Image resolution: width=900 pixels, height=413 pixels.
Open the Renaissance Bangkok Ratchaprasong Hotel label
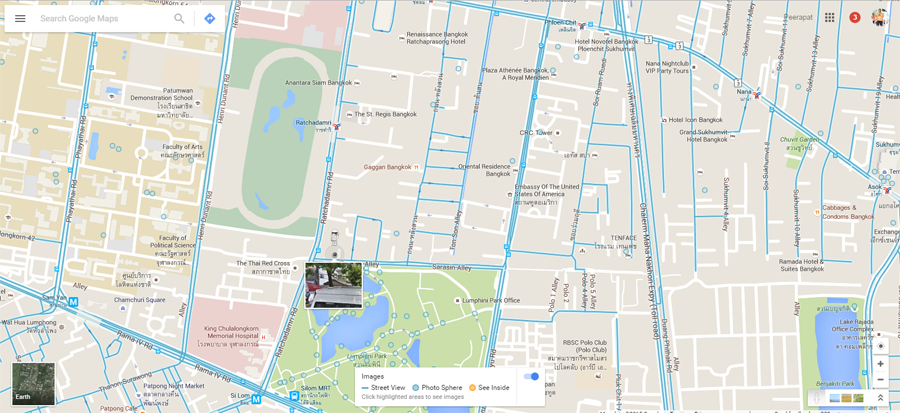(x=437, y=38)
